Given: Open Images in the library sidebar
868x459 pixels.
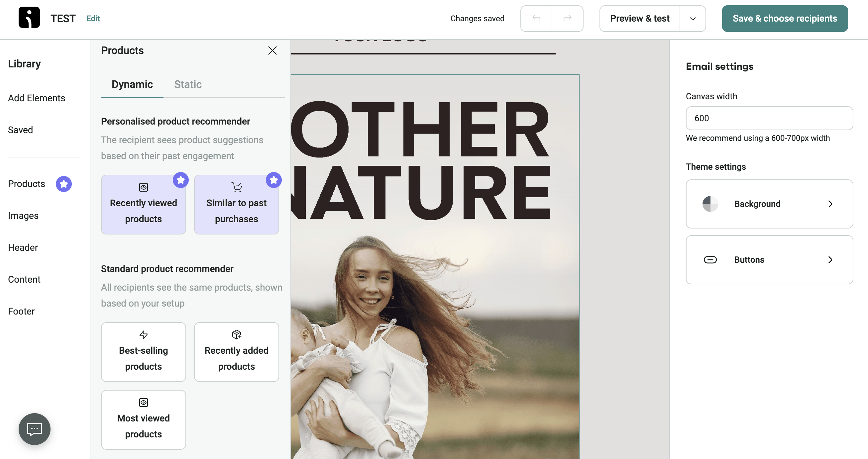Looking at the screenshot, I should [x=23, y=216].
